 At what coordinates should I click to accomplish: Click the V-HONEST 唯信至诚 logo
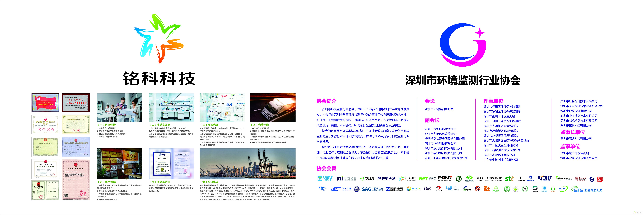564,178
